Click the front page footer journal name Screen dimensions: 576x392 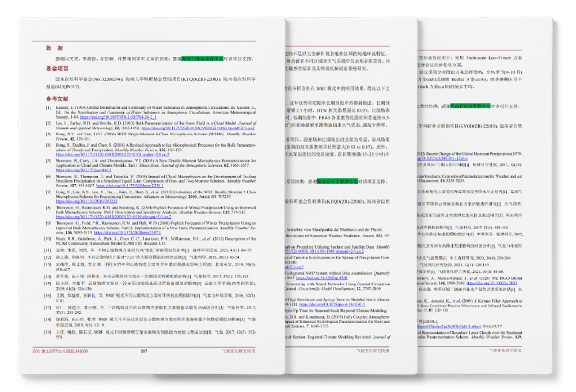[x=237, y=350]
